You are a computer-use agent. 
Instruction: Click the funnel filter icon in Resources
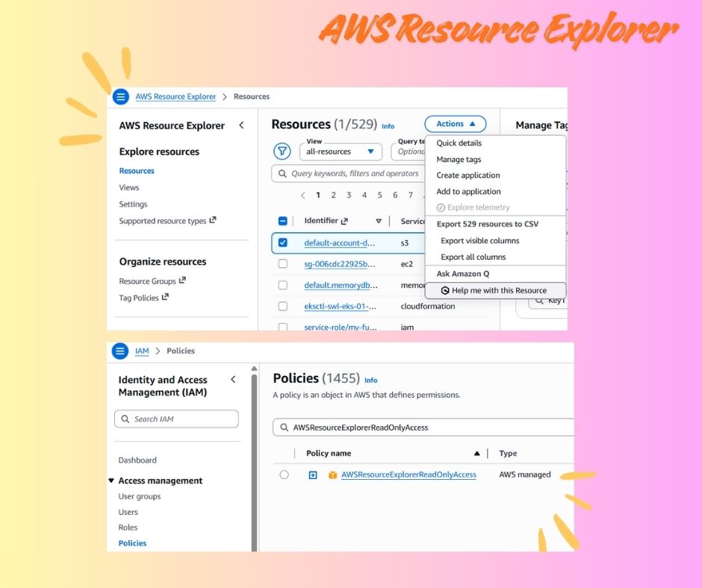pos(282,151)
